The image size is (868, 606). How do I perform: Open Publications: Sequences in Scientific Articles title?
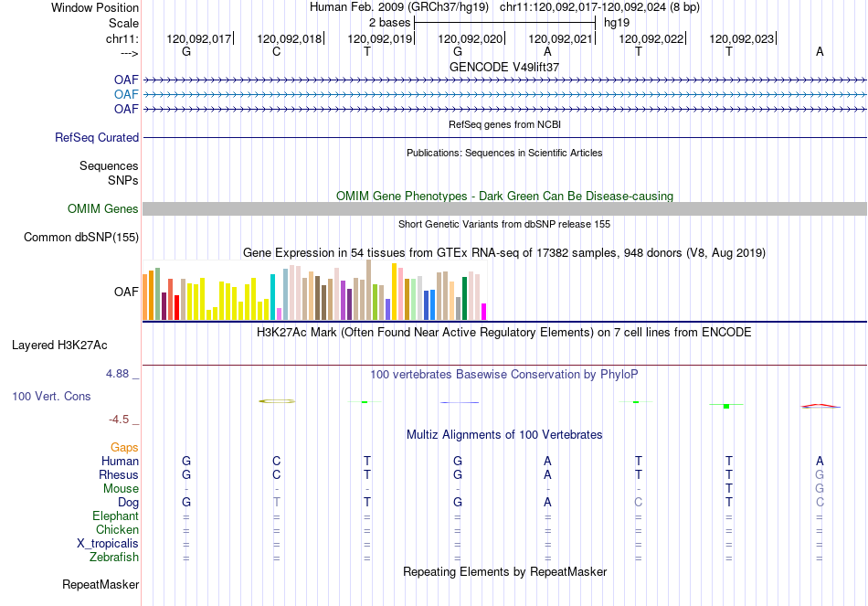(x=504, y=153)
